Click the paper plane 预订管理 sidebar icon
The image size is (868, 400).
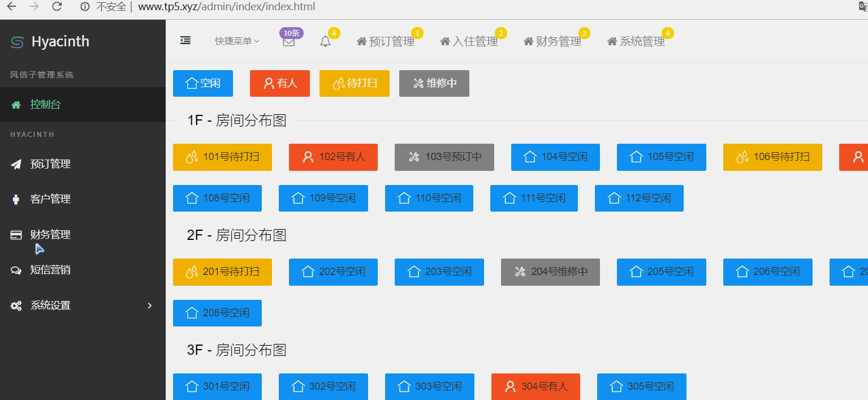16,164
